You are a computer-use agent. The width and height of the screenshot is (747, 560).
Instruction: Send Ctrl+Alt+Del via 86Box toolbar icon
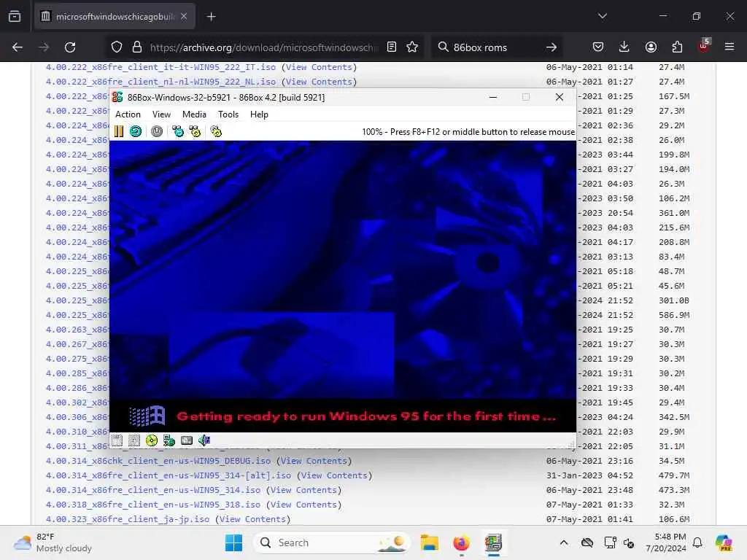pyautogui.click(x=178, y=131)
